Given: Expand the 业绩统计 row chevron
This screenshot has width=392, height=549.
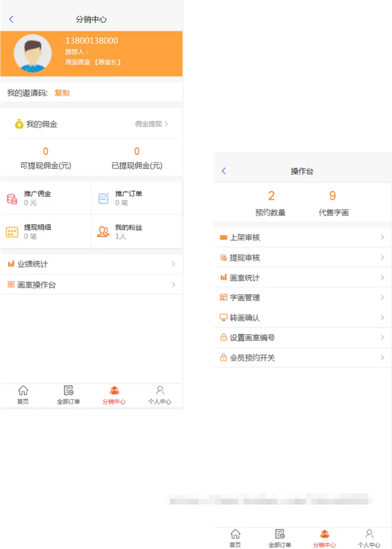Looking at the screenshot, I should (x=173, y=264).
